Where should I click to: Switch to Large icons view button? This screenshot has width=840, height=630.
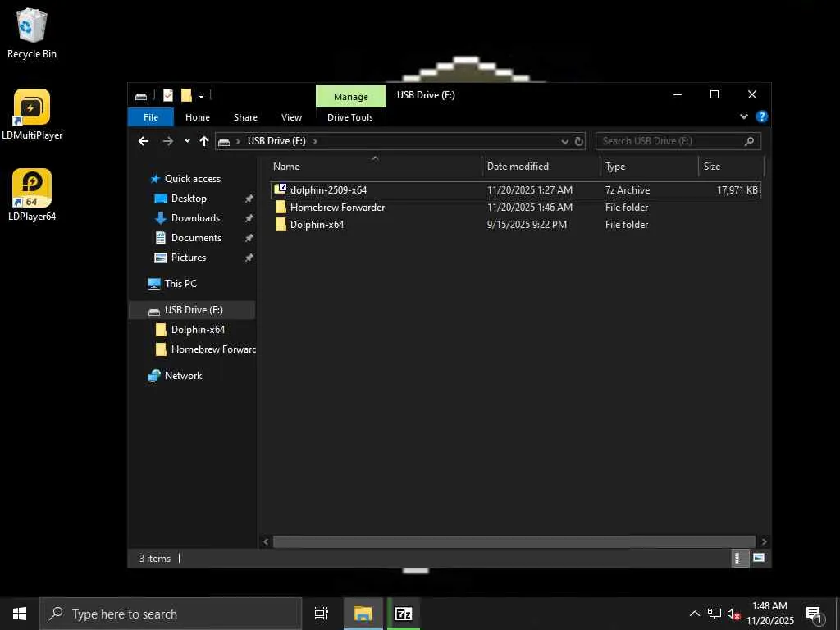click(758, 558)
